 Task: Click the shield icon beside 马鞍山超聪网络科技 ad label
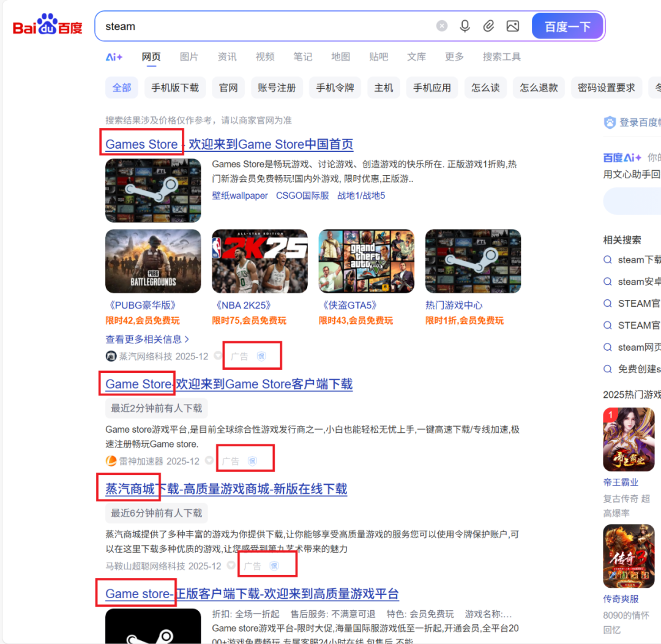click(x=274, y=566)
